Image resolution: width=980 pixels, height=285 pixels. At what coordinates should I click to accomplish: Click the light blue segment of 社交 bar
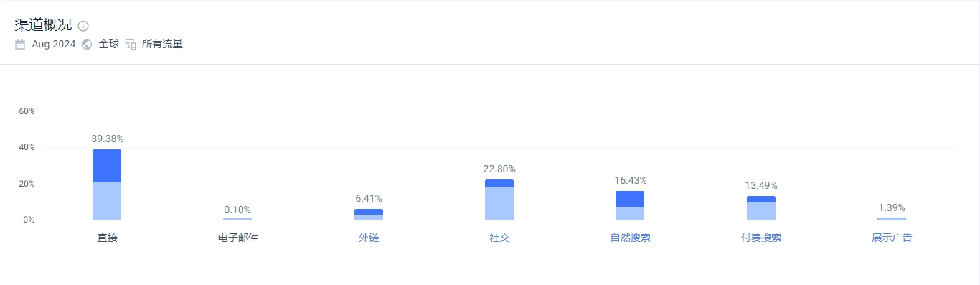(499, 204)
